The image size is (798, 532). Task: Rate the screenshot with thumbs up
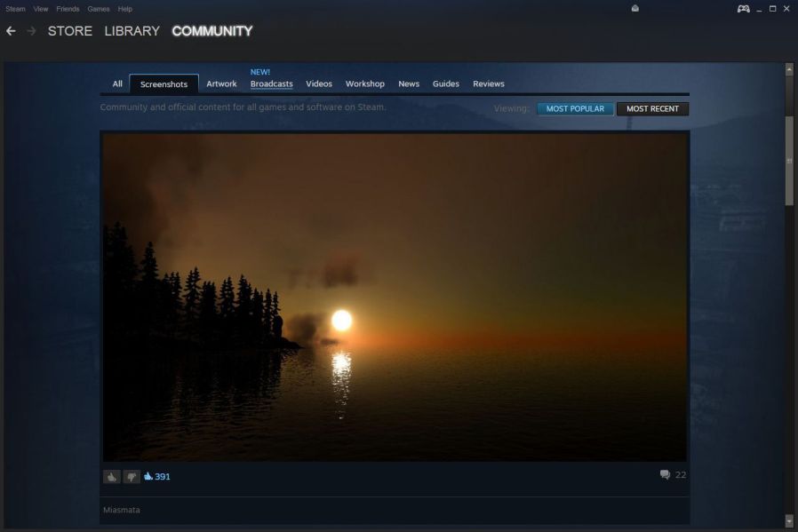[111, 477]
